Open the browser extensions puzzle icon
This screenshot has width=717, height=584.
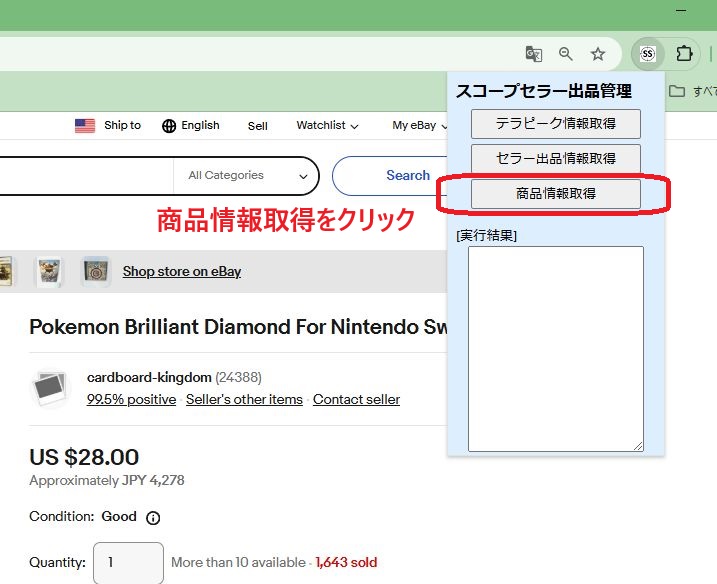(x=684, y=54)
